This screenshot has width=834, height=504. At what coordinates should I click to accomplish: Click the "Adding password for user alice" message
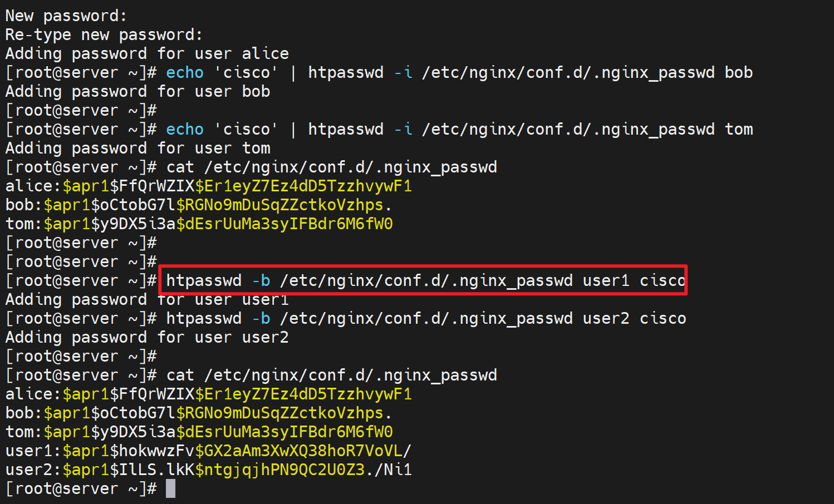point(147,53)
